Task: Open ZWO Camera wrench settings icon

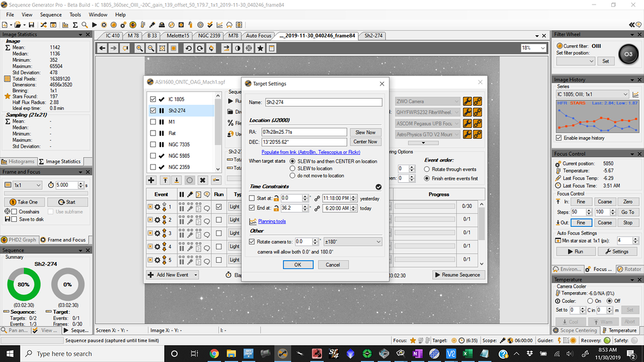Action: (467, 101)
